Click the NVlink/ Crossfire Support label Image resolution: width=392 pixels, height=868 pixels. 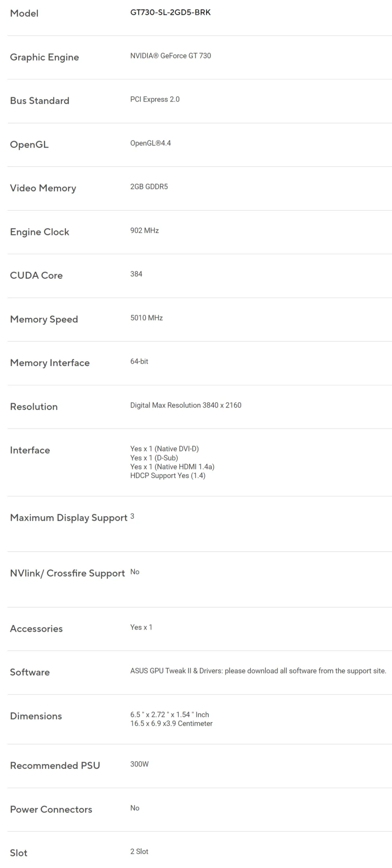click(67, 573)
